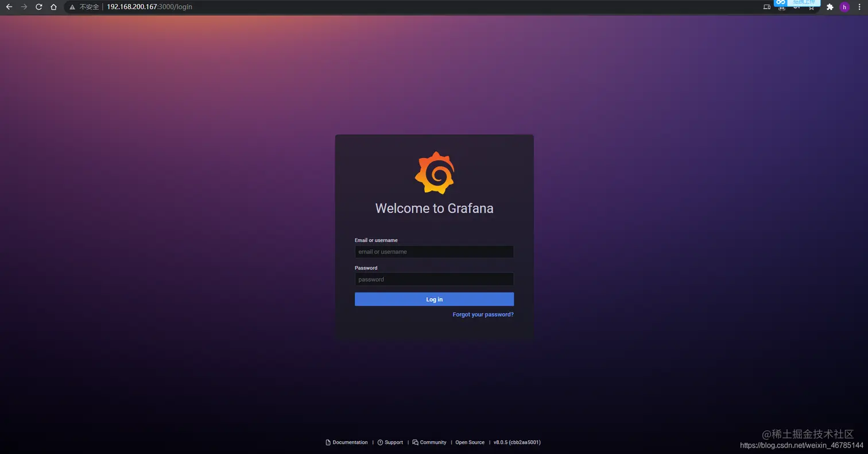Click the Documentation file icon in footer
The image size is (868, 454).
[x=328, y=443]
